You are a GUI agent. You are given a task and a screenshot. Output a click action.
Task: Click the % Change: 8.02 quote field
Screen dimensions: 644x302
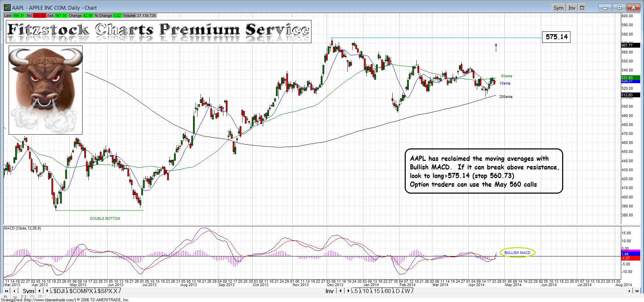pos(108,16)
